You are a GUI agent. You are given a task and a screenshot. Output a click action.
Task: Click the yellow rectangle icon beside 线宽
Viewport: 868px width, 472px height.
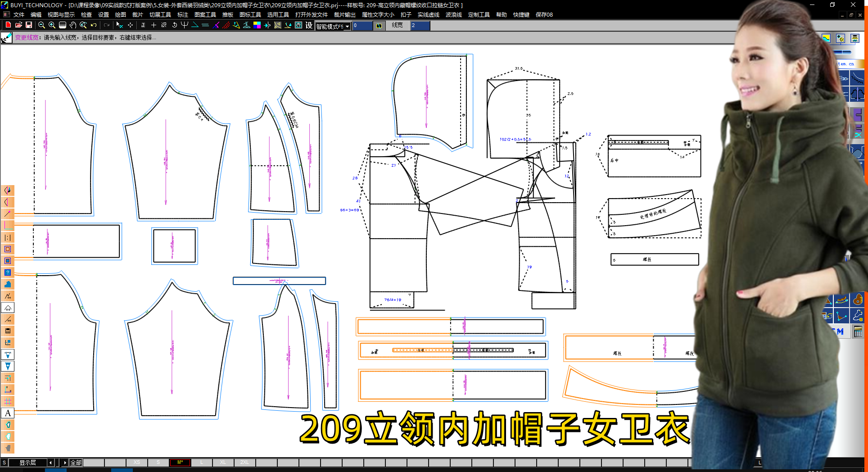(x=379, y=26)
